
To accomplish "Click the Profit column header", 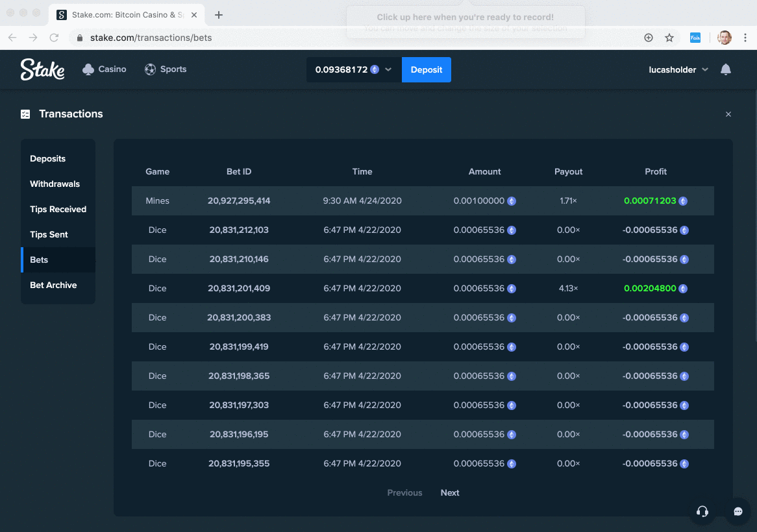I will (656, 171).
